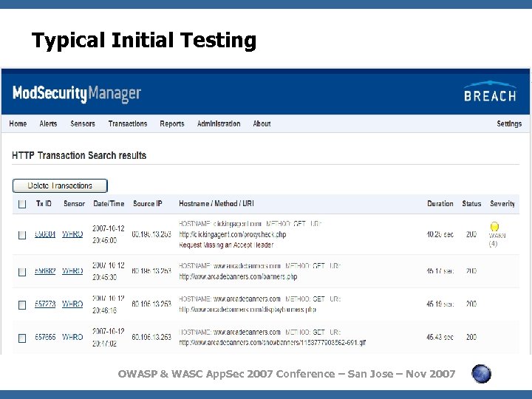The height and width of the screenshot is (399, 532).
Task: Open the Reports menu
Action: (172, 123)
